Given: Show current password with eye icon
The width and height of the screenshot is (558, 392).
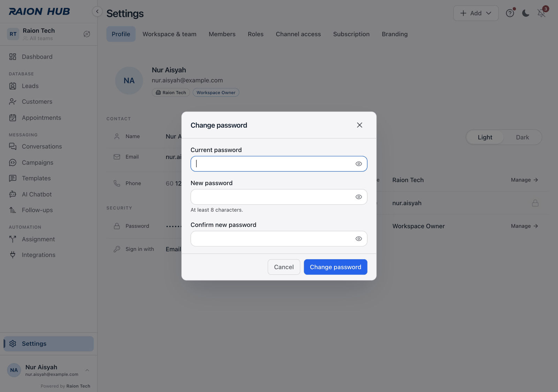Looking at the screenshot, I should click(359, 164).
